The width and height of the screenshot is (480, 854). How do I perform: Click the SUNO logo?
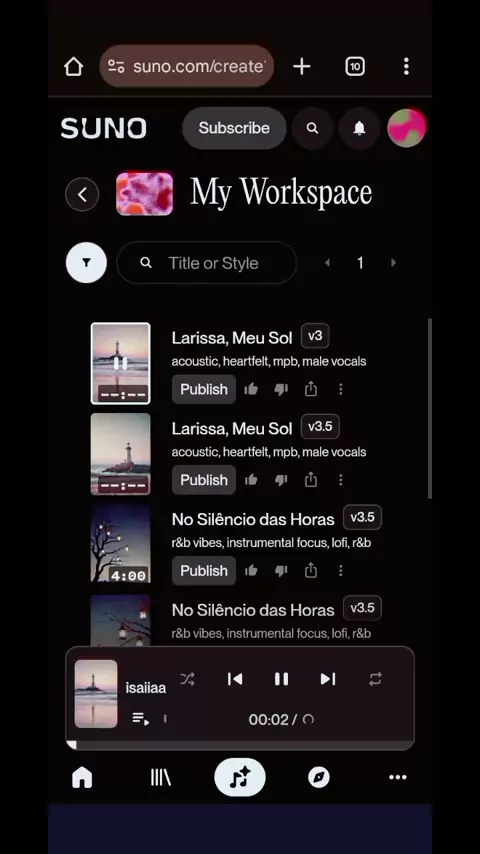click(104, 129)
